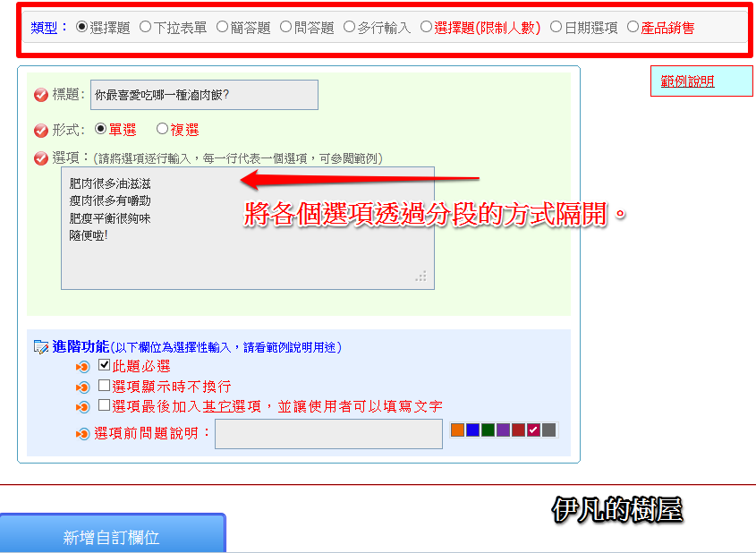Click the textarea resize grip handle
This screenshot has height=553, width=756.
[x=420, y=276]
